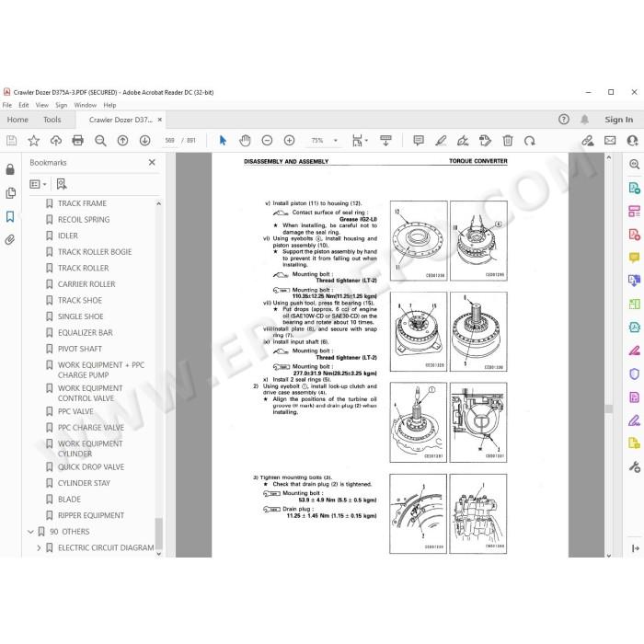Go to the previous page arrow
The width and height of the screenshot is (644, 644).
click(x=122, y=141)
